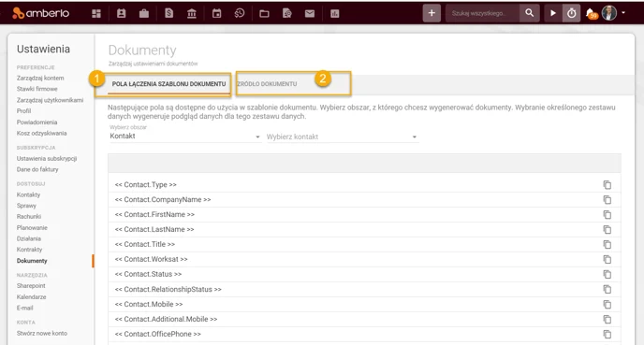Open 'Ustawienia subskrypcji'
This screenshot has width=644, height=345.
pyautogui.click(x=47, y=158)
